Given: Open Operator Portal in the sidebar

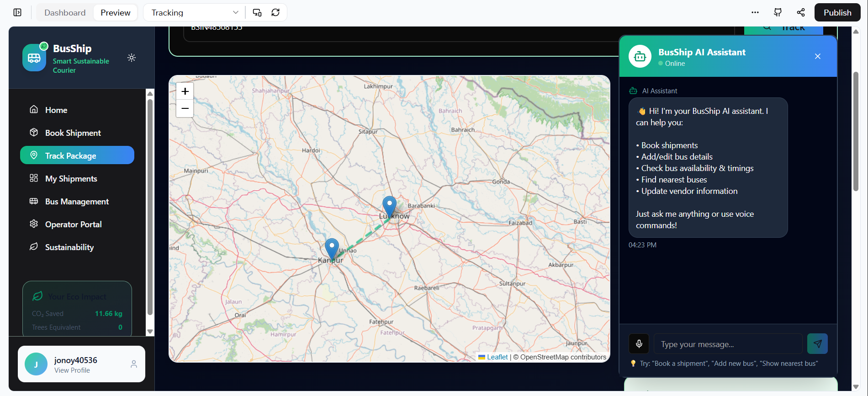Looking at the screenshot, I should point(77,224).
